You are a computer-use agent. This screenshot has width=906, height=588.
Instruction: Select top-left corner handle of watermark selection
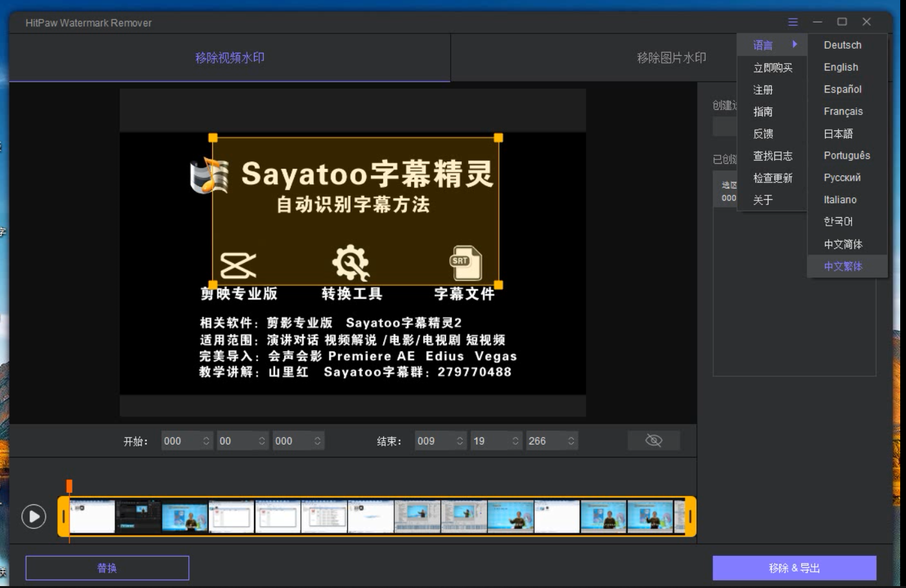(213, 138)
